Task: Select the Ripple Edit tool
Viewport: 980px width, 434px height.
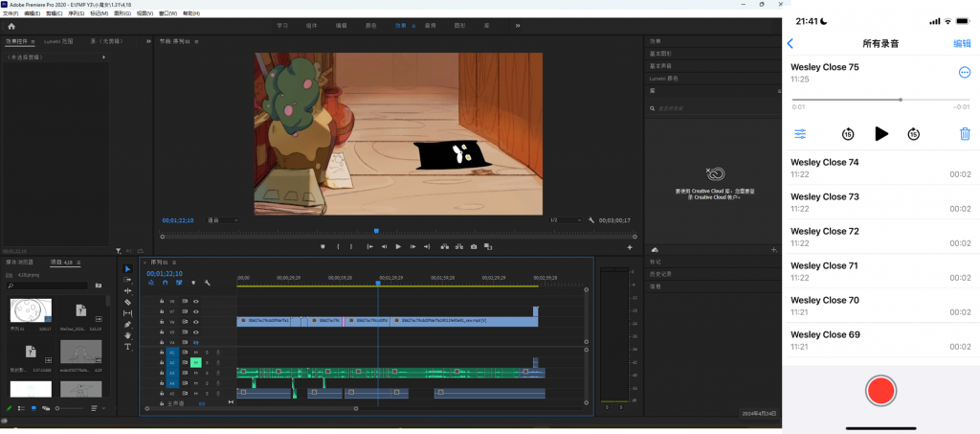Action: tap(128, 291)
